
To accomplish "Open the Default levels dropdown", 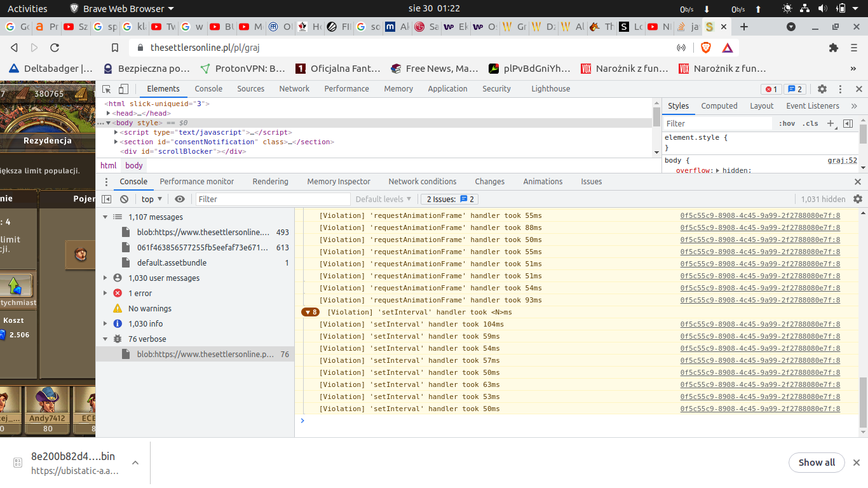I will [383, 199].
